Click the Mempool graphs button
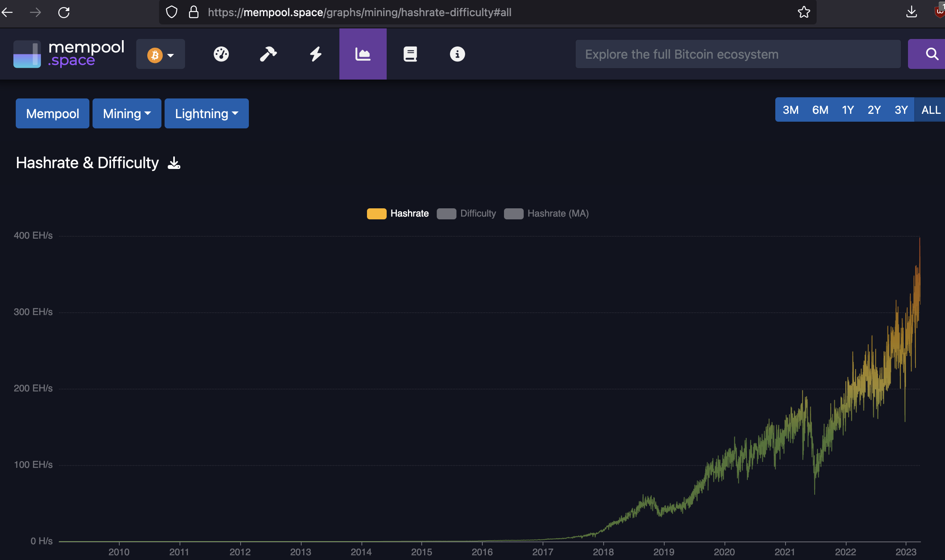 (x=52, y=113)
